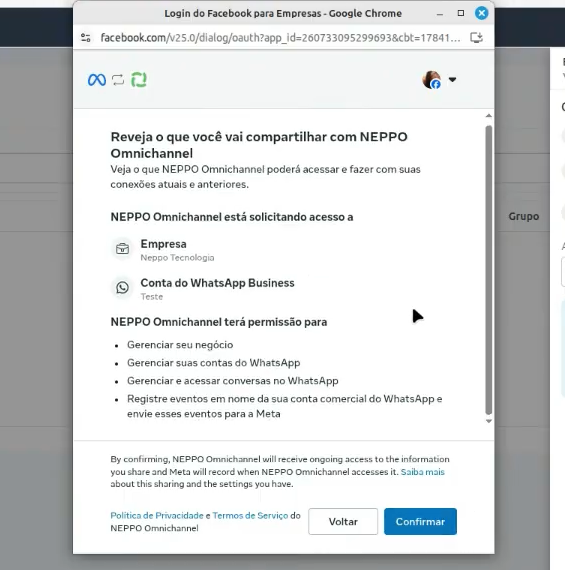Click the green NEPPO app logo
565x570 pixels.
pyautogui.click(x=139, y=80)
